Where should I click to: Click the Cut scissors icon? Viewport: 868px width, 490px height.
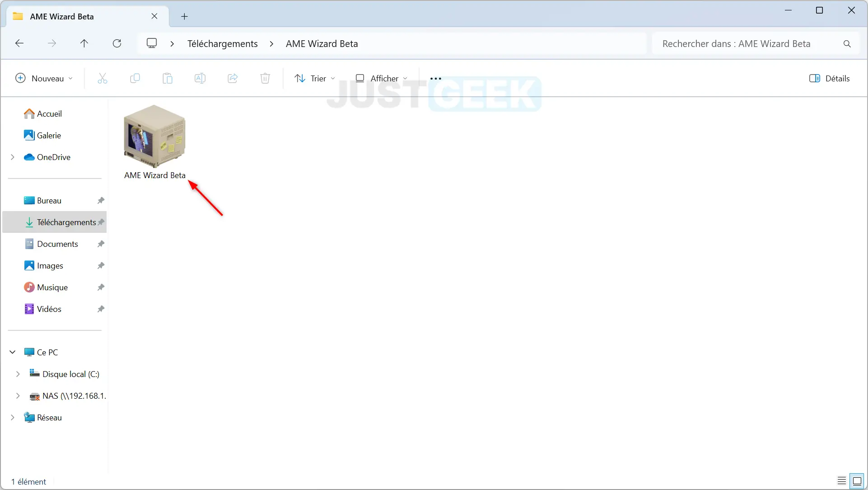[103, 78]
